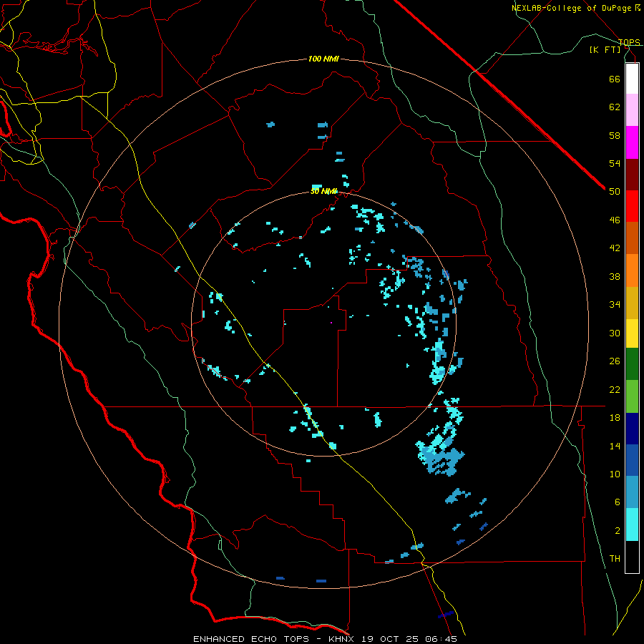Click the 38 legend value
The height and width of the screenshot is (644, 644).
click(x=615, y=277)
